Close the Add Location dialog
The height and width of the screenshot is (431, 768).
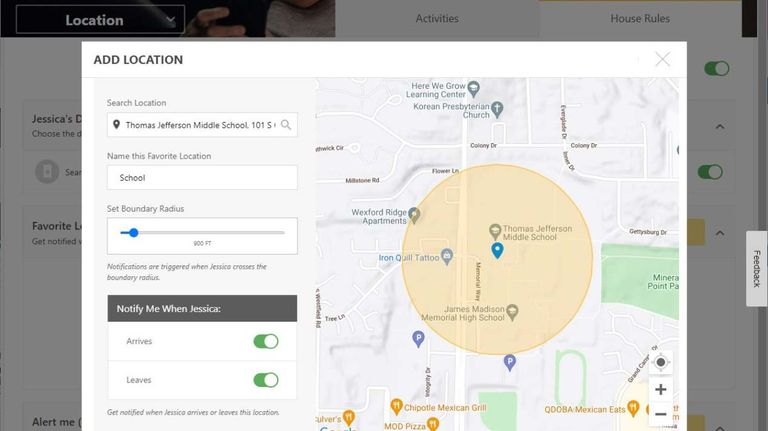(662, 59)
